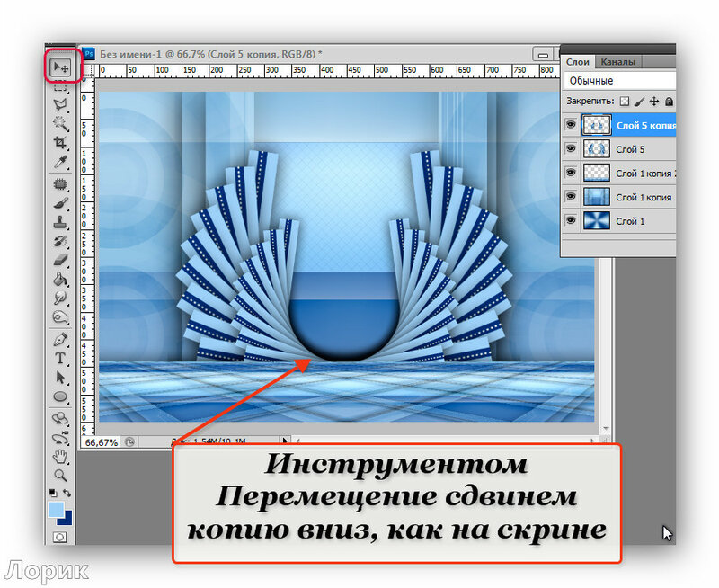Select the 3D Rotate tool
The height and width of the screenshot is (588, 719).
[60, 419]
